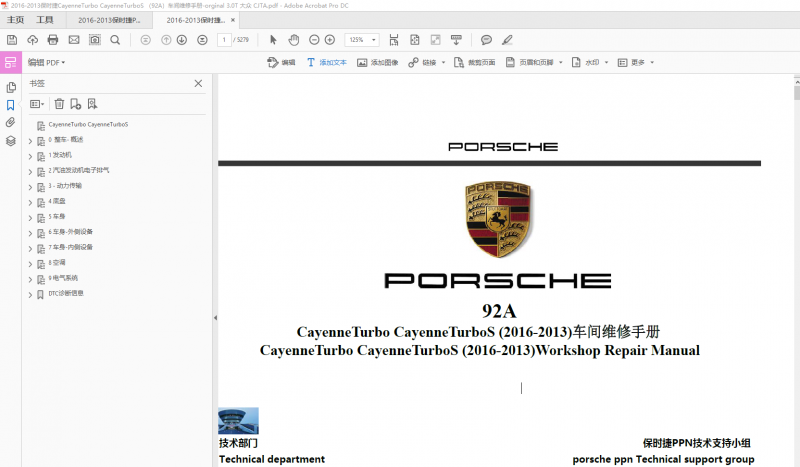The image size is (800, 467).
Task: Click the 链接 link tool button
Action: pos(422,62)
